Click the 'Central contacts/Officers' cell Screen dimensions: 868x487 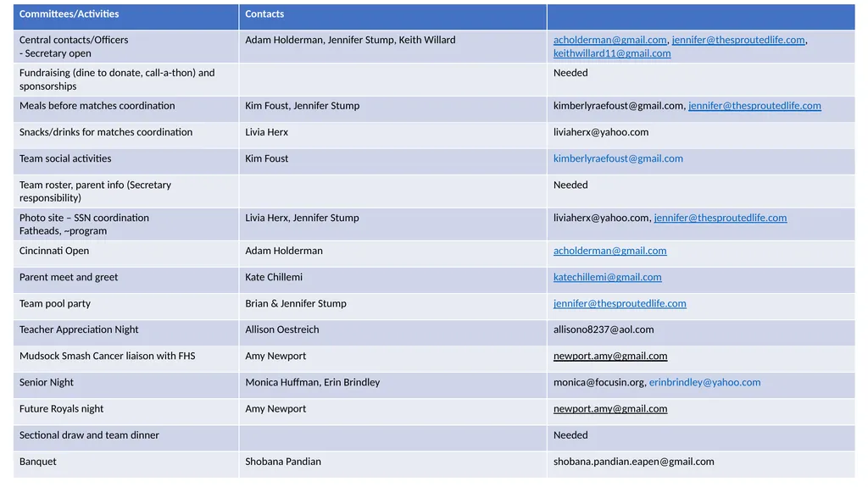click(x=126, y=47)
